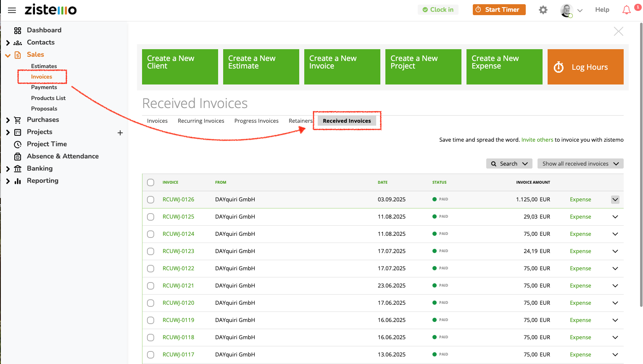The width and height of the screenshot is (643, 364).
Task: Click the Start Timer button
Action: coord(499,10)
